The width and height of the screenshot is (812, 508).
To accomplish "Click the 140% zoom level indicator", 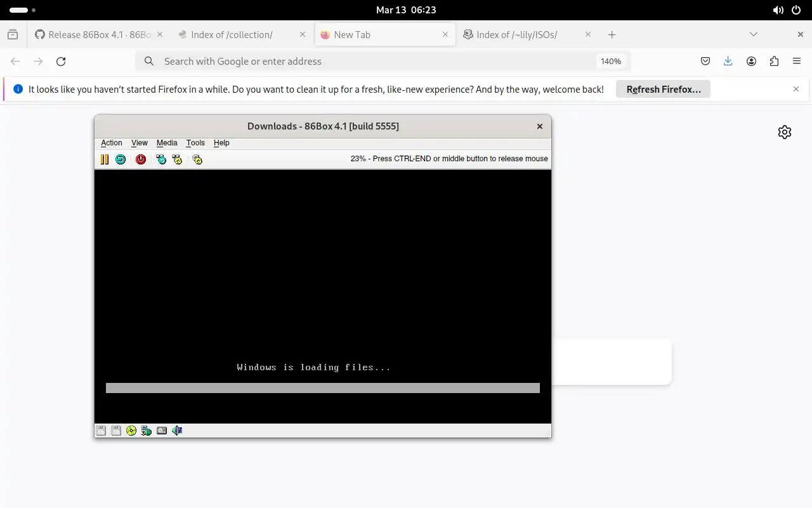I will (611, 62).
